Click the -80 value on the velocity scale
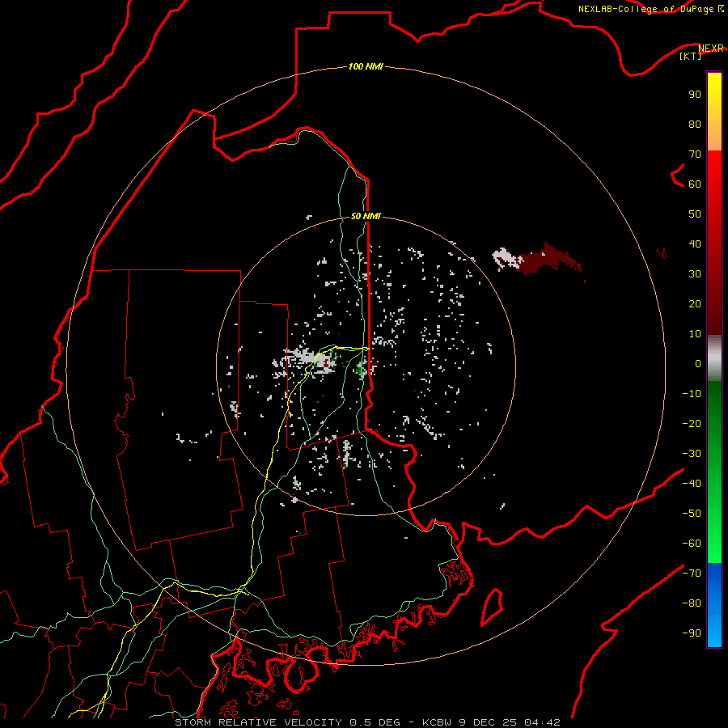Viewport: 728px width, 728px height. 692,603
